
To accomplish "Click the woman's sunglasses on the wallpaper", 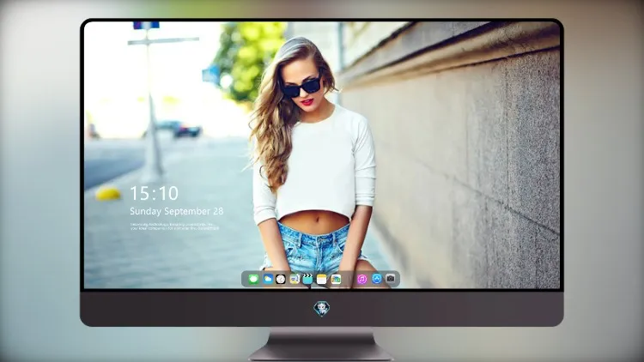I will tap(302, 87).
